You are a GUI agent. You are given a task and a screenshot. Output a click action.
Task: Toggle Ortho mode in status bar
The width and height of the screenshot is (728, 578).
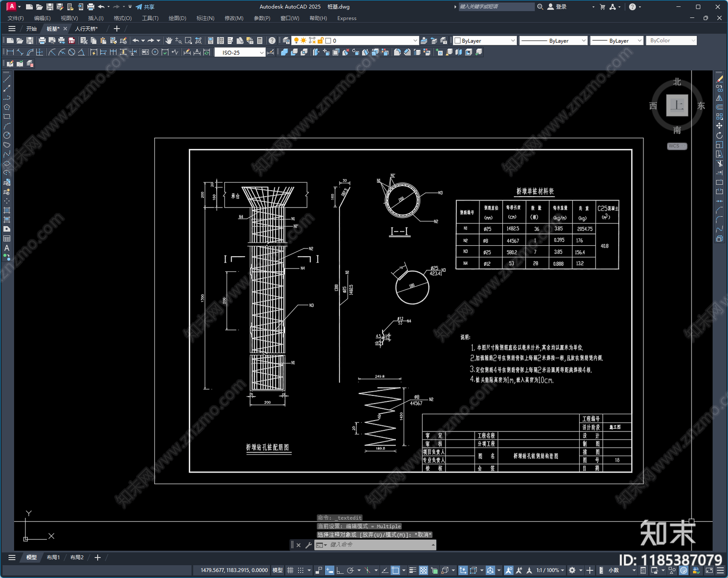pos(339,570)
